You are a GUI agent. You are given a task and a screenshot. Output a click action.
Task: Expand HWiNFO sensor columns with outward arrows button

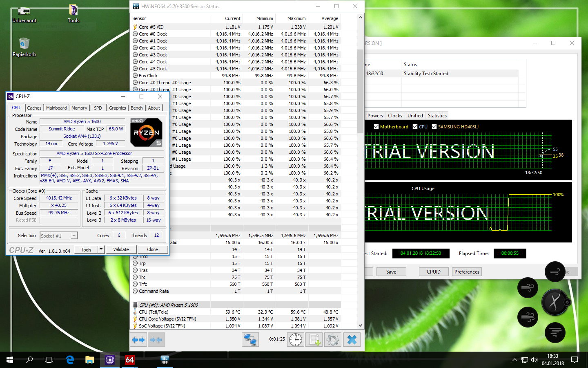pyautogui.click(x=138, y=340)
